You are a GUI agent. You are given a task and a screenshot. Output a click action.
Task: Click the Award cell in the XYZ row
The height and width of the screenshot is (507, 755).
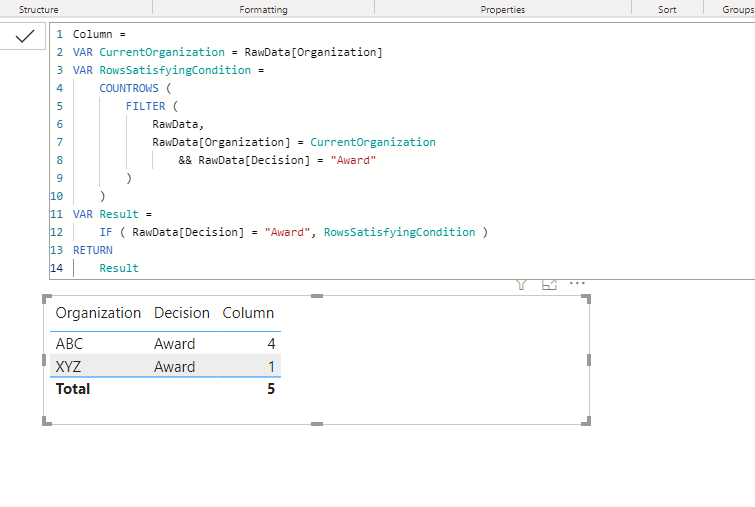pyautogui.click(x=174, y=367)
